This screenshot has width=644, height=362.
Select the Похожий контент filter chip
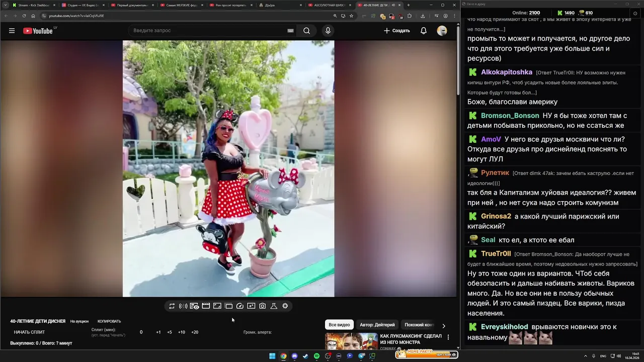point(419,325)
